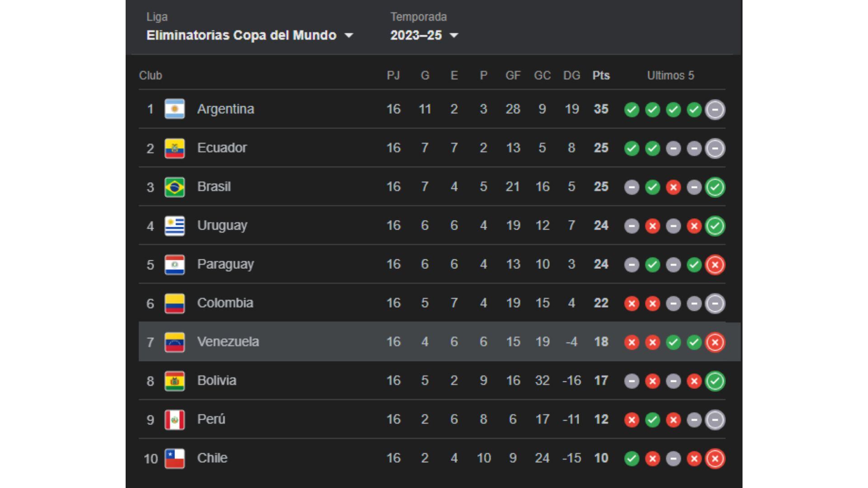Image resolution: width=868 pixels, height=488 pixels.
Task: Select the Bolivia team name
Action: tap(217, 380)
